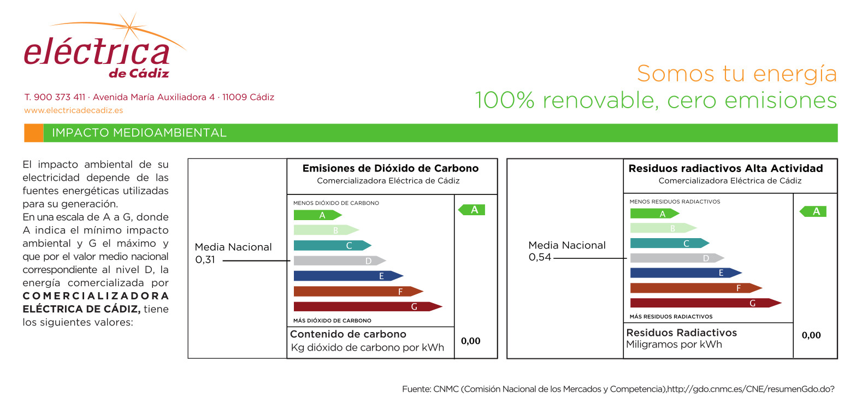The width and height of the screenshot is (868, 414).
Task: Click the green A bar in radioactive chart
Action: pos(655,214)
